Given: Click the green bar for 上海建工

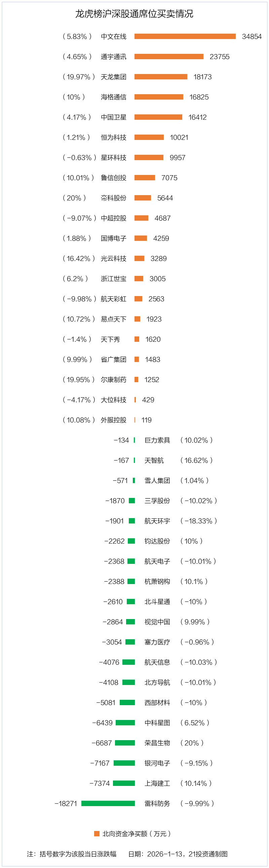Looking at the screenshot, I should pyautogui.click(x=124, y=783).
